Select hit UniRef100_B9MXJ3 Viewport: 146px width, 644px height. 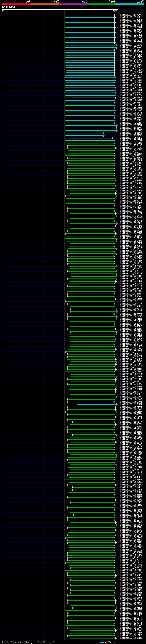point(131,25)
